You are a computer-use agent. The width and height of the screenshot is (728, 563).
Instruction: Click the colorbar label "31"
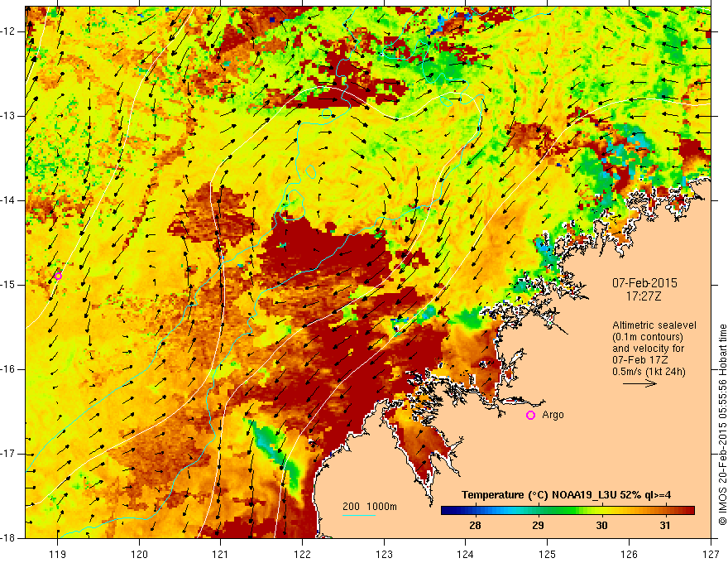tap(665, 526)
